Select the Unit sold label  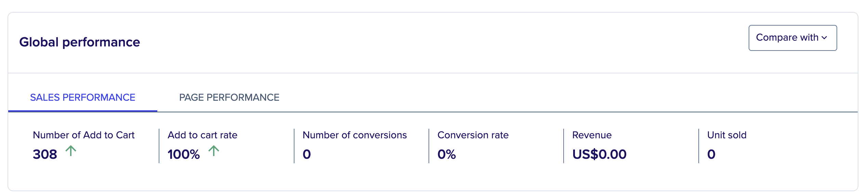click(727, 135)
